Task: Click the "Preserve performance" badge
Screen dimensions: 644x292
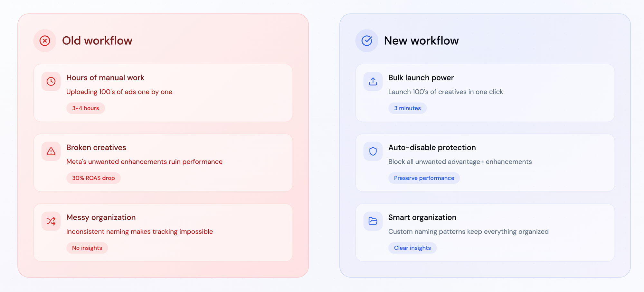Action: tap(424, 178)
